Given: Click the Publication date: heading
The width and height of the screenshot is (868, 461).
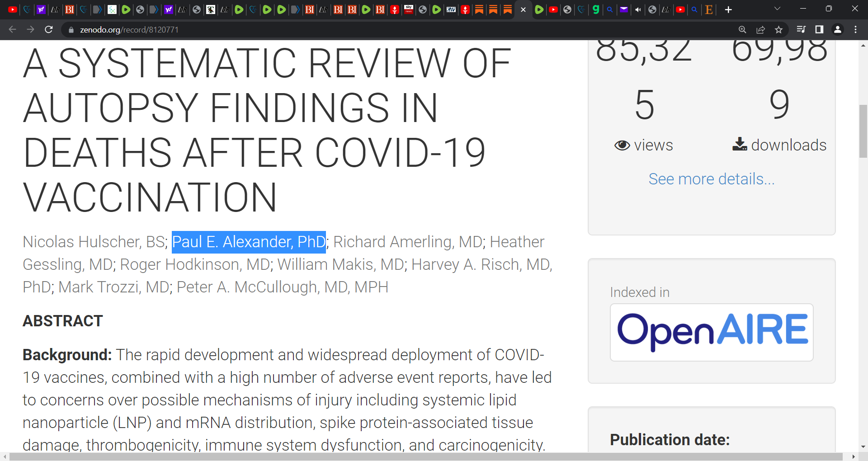Looking at the screenshot, I should pos(670,440).
